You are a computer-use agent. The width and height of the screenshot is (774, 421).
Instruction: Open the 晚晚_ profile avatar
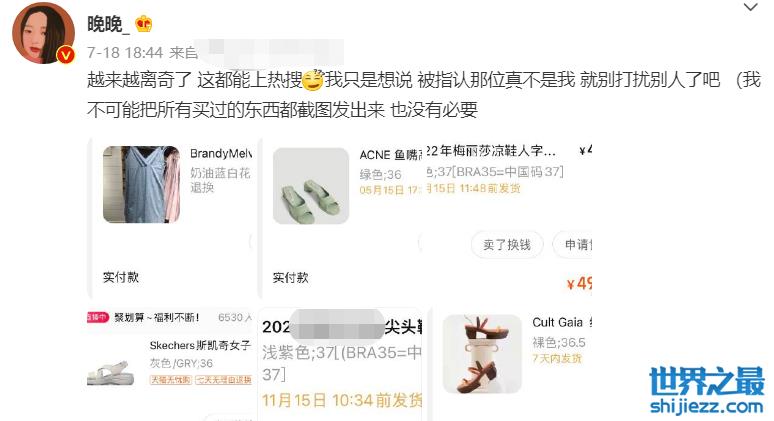pyautogui.click(x=43, y=33)
